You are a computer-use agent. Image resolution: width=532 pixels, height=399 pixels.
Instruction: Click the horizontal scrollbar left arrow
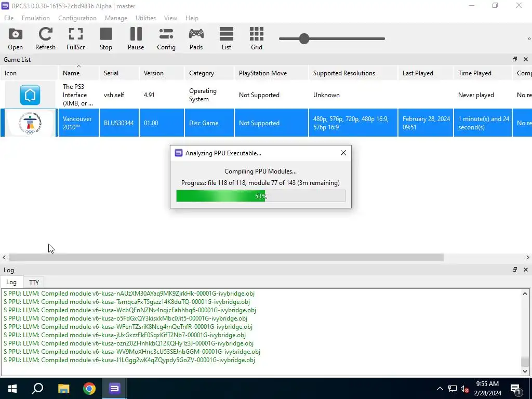click(x=4, y=258)
